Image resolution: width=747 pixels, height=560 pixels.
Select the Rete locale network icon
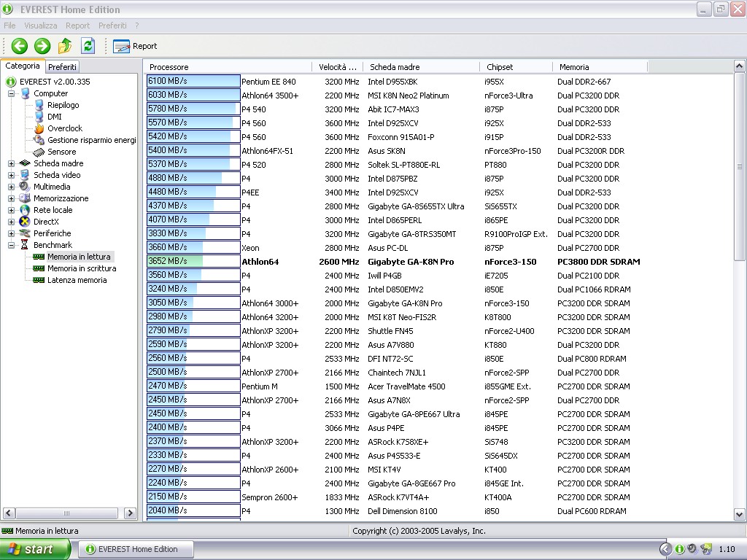click(x=26, y=210)
